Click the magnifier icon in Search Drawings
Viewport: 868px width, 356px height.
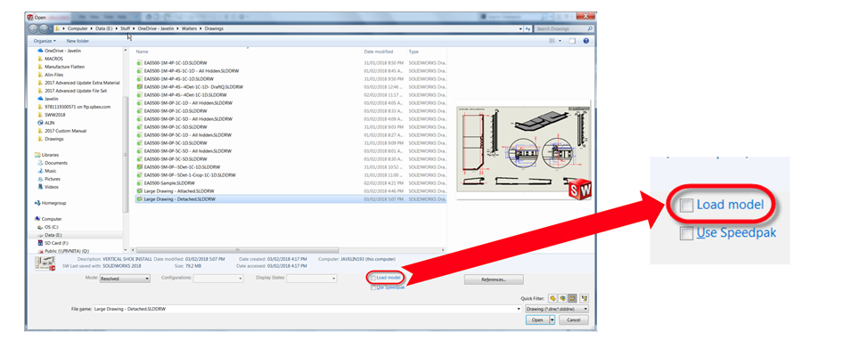[x=590, y=28]
